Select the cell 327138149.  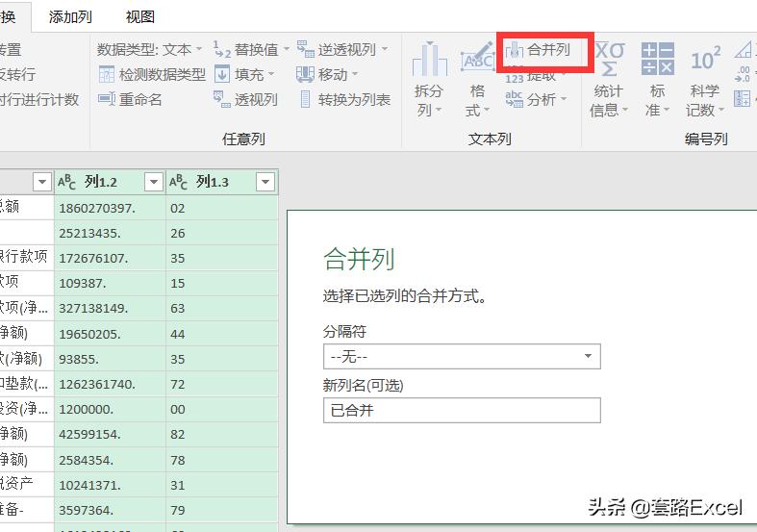click(110, 309)
